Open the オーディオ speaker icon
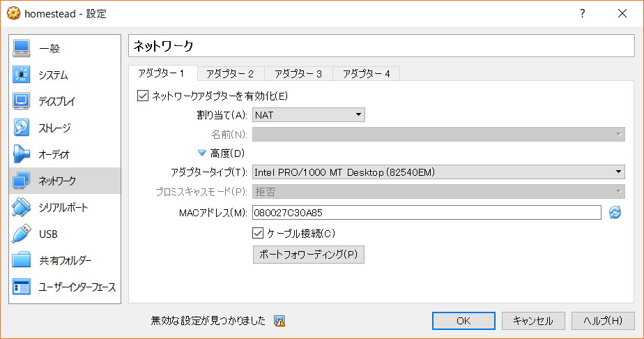This screenshot has width=644, height=339. (21, 154)
